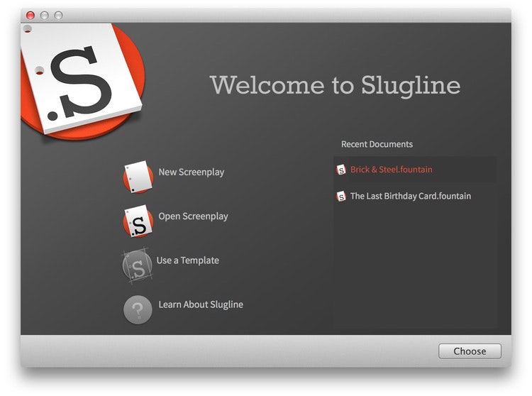Select the Brick & Steel.fountain file name
The height and width of the screenshot is (396, 532).
(x=391, y=170)
